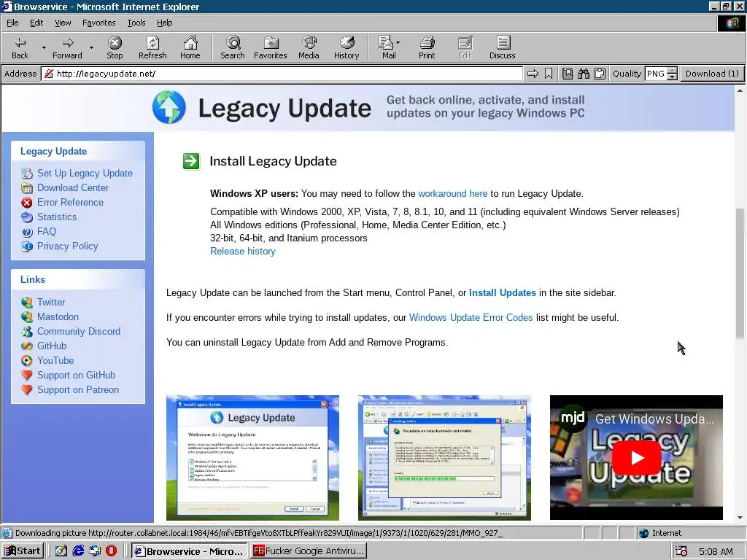Viewport: 747px width, 560px height.
Task: Go back using the Back toolbar button
Action: 20,47
